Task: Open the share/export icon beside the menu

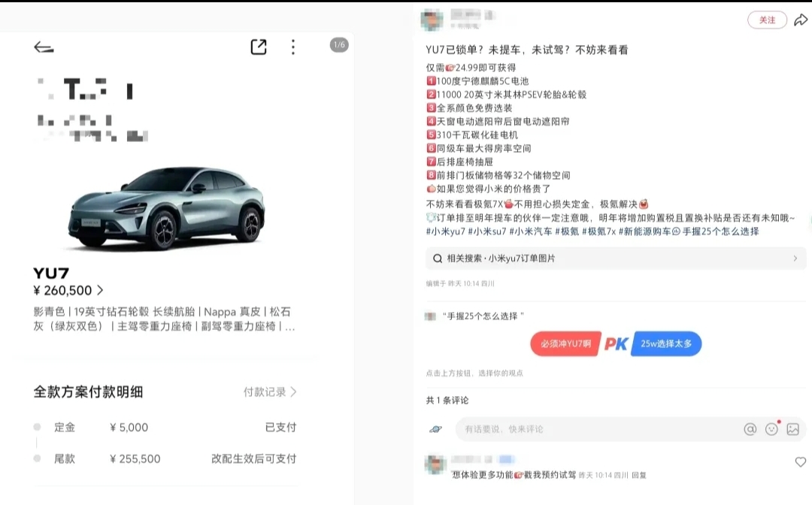Action: pyautogui.click(x=259, y=47)
